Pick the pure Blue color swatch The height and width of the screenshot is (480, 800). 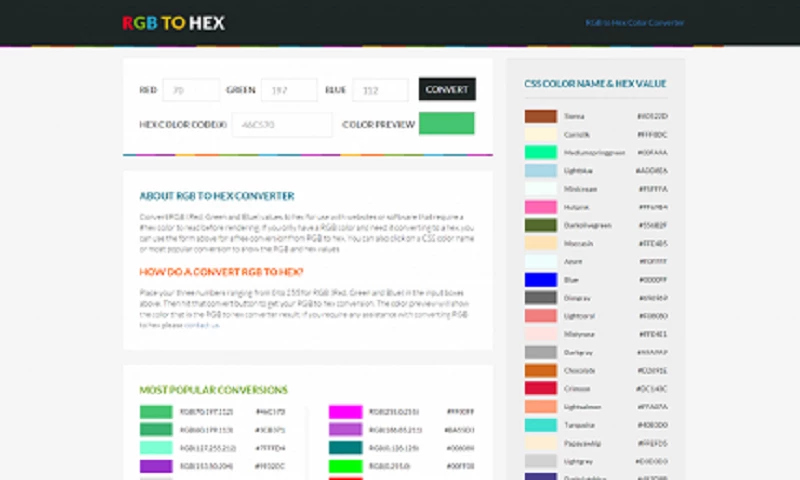click(x=541, y=280)
